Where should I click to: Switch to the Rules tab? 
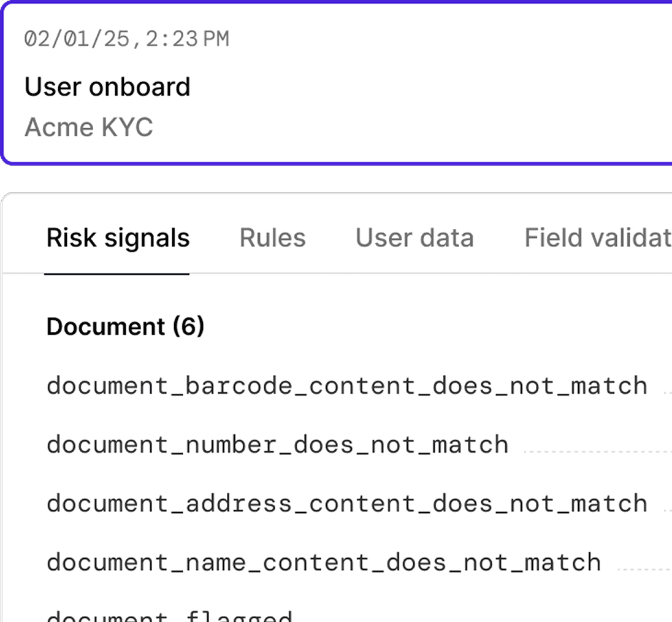(272, 238)
